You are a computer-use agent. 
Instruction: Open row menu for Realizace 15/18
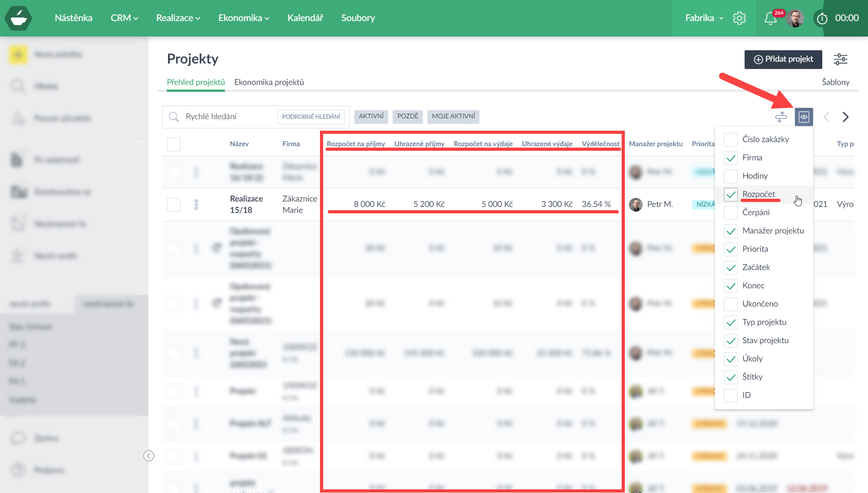(x=196, y=204)
